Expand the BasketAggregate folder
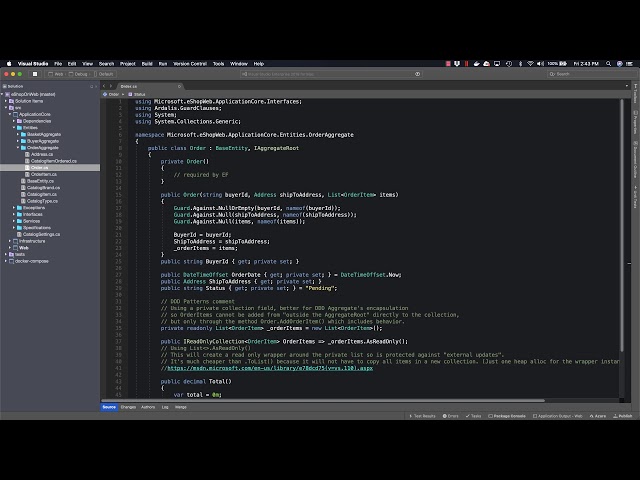 pos(18,134)
